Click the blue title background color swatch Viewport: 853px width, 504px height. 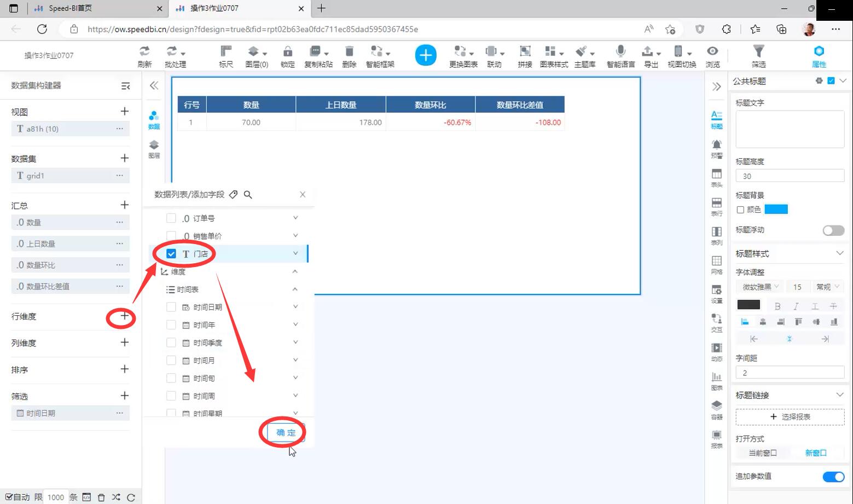click(x=776, y=210)
